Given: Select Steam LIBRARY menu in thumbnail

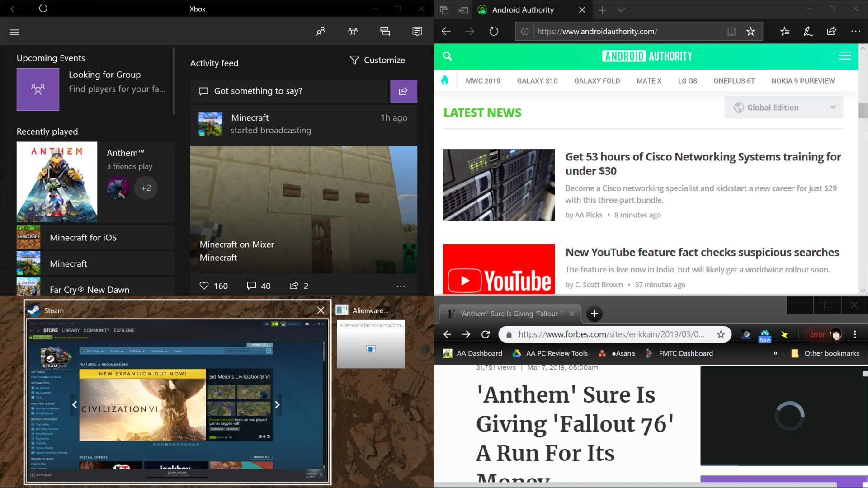Looking at the screenshot, I should (x=71, y=330).
